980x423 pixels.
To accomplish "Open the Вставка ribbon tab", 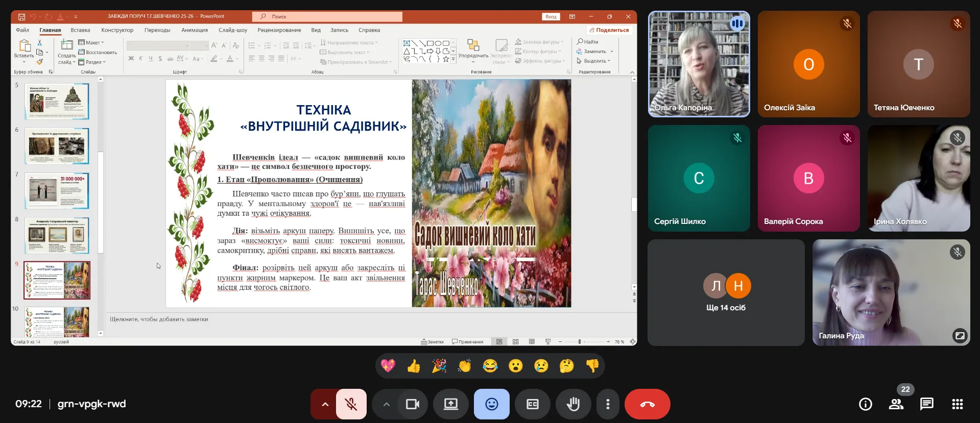I will click(x=80, y=30).
